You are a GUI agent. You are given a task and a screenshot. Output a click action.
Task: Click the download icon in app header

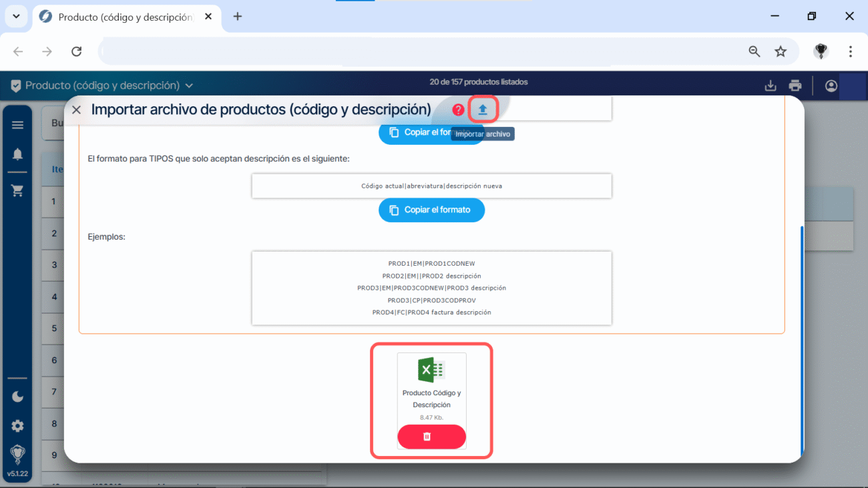click(771, 85)
